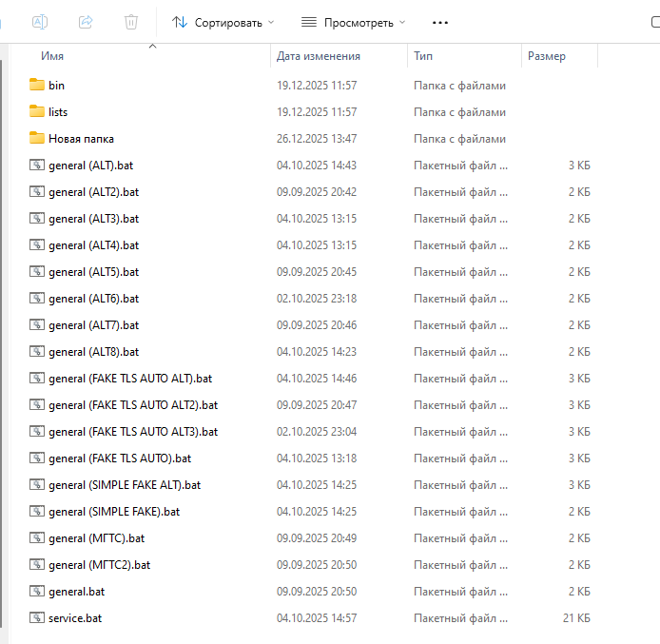
Task: Click icon of general (FAKE TLS AUTO ALT3).bat
Action: coord(37,431)
